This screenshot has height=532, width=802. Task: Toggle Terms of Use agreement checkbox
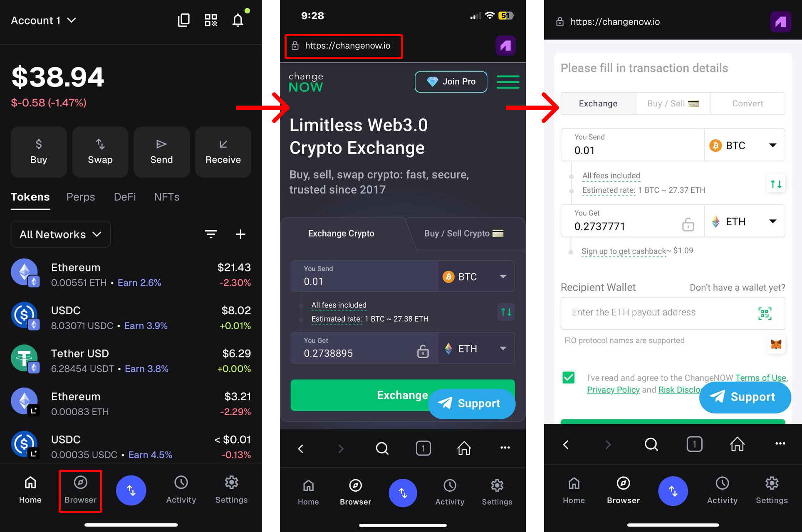coord(568,377)
